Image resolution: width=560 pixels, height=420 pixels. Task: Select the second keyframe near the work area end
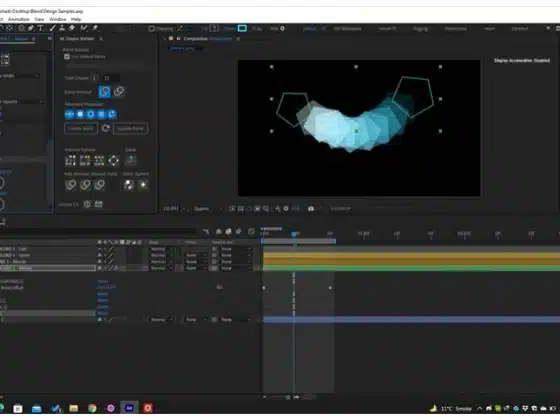[x=330, y=288]
